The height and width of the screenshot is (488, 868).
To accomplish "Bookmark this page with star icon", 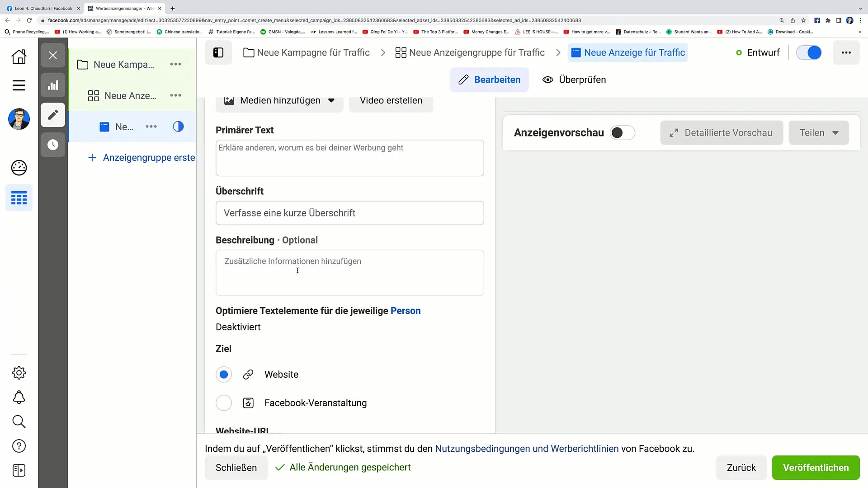I will 803,20.
